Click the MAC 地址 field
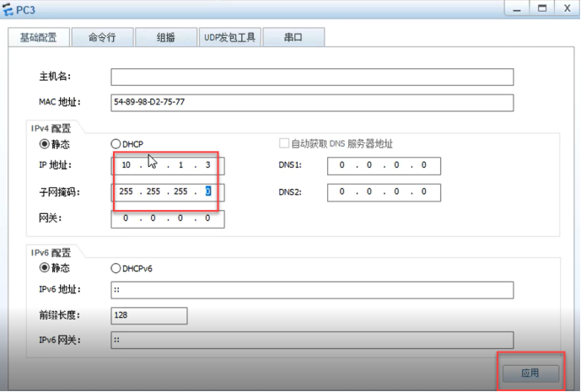This screenshot has width=581, height=392. tap(311, 103)
